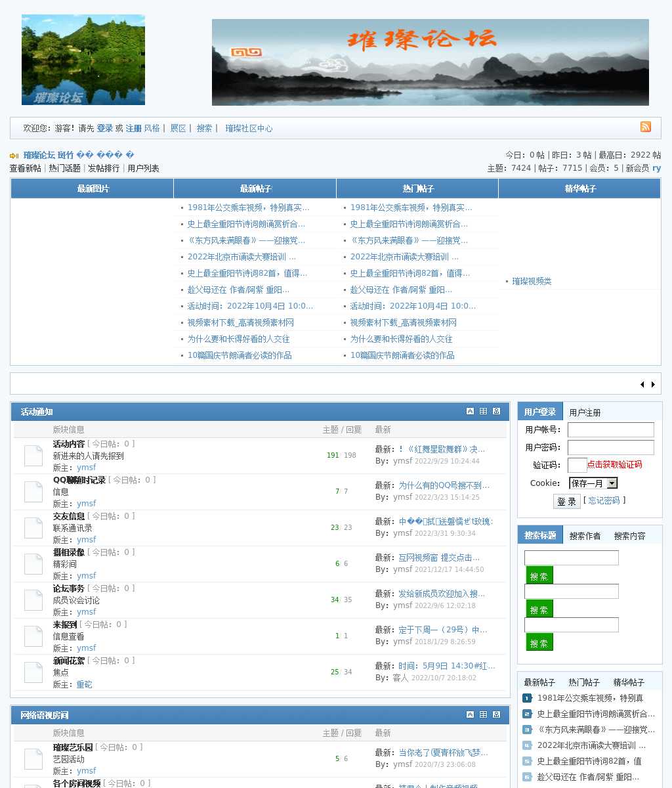Click the folder icon of the 摄相录像 board
Image resolution: width=672 pixels, height=788 pixels.
(33, 564)
